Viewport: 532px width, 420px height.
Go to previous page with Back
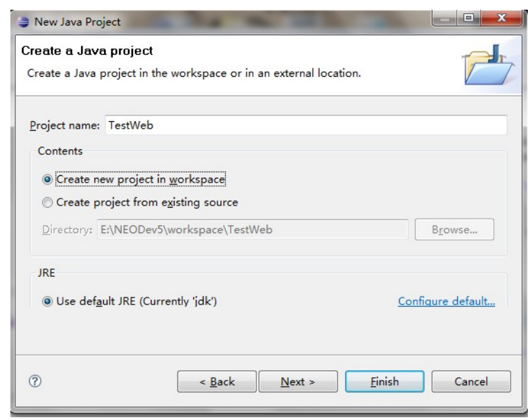point(217,381)
